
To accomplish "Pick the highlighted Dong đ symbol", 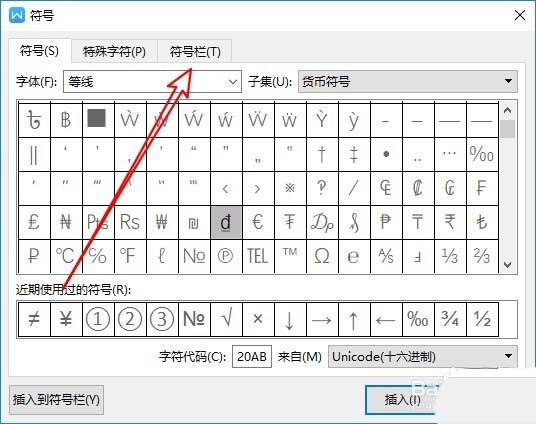I will (226, 222).
